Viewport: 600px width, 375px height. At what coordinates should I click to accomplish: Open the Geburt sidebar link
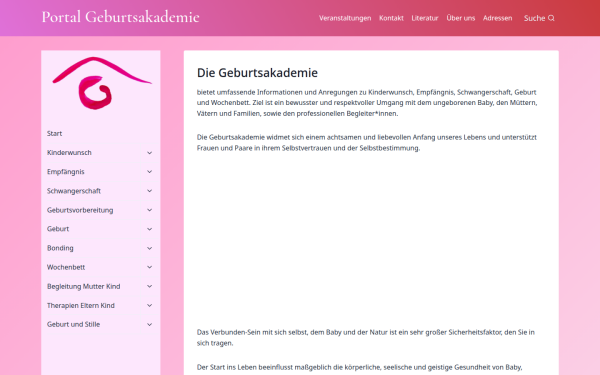(x=58, y=229)
